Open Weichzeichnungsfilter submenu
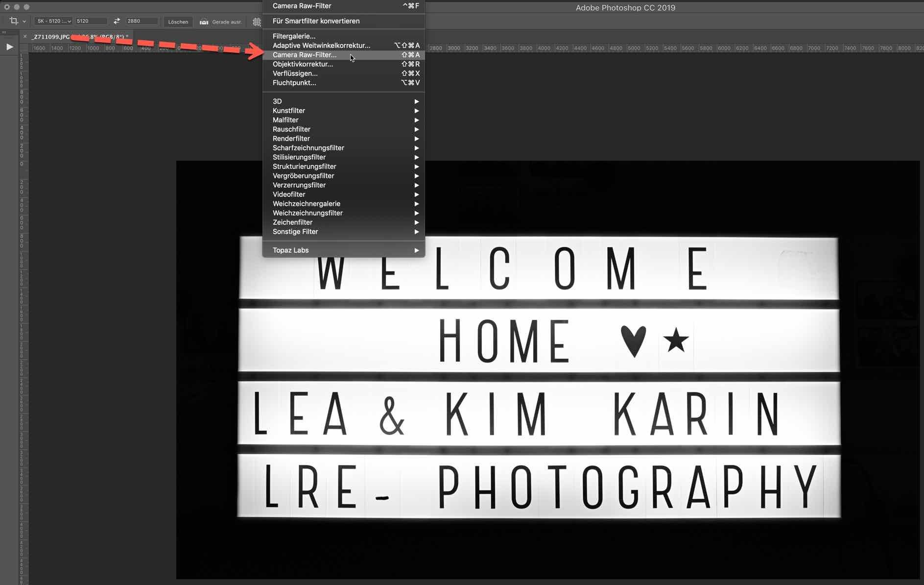 344,213
